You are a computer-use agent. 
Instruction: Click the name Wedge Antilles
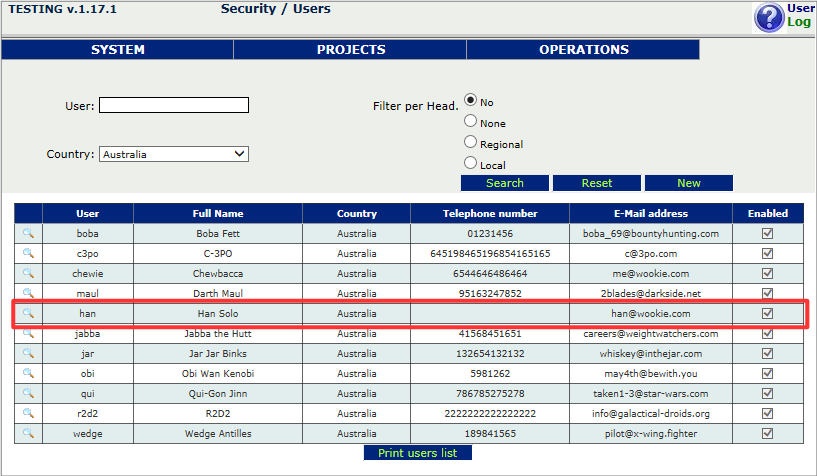(x=218, y=433)
